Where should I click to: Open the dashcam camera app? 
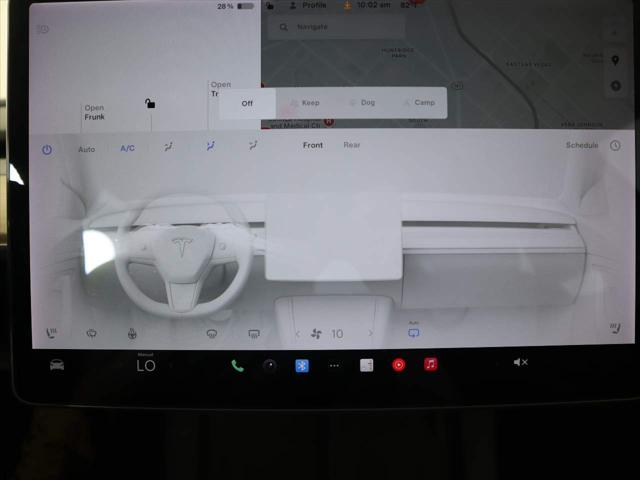click(269, 365)
